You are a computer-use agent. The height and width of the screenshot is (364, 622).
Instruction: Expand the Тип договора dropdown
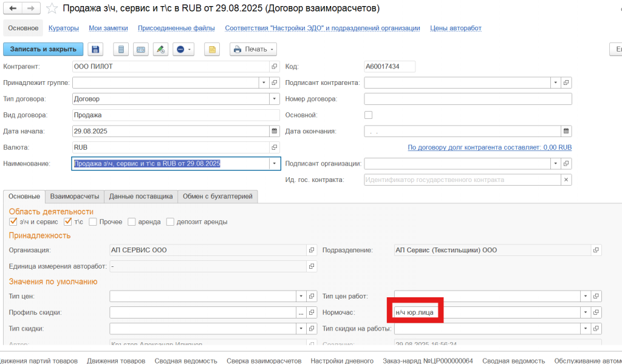point(274,99)
